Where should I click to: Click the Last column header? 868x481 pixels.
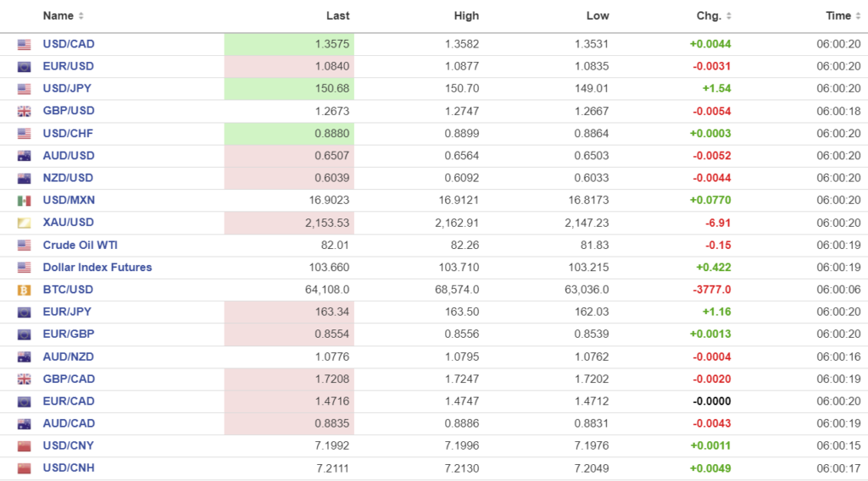coord(337,16)
